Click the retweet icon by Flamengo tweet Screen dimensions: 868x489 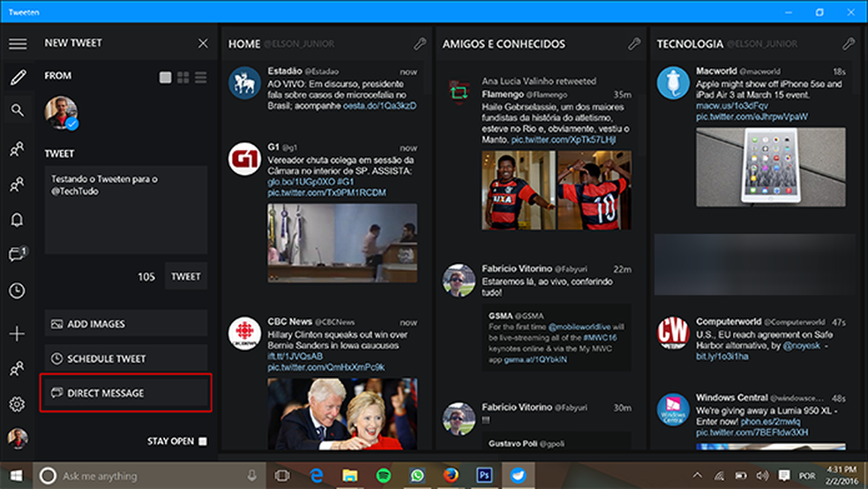[459, 92]
